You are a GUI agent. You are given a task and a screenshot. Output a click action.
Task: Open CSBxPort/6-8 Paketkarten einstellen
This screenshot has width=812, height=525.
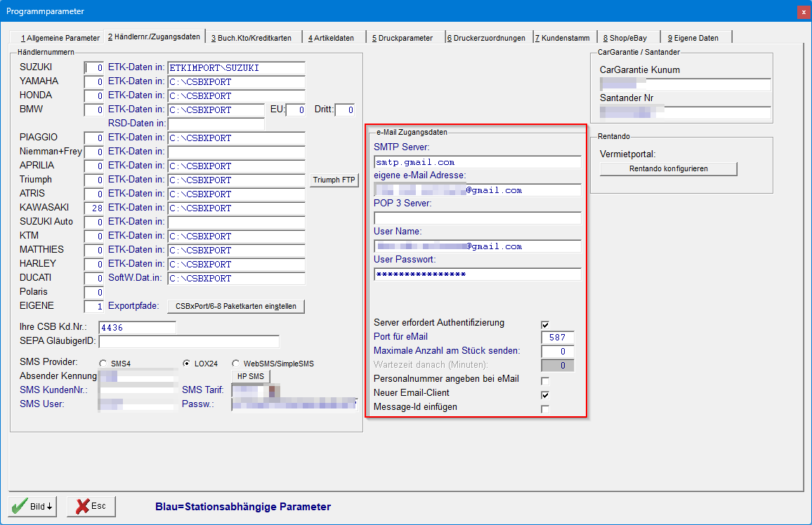235,306
